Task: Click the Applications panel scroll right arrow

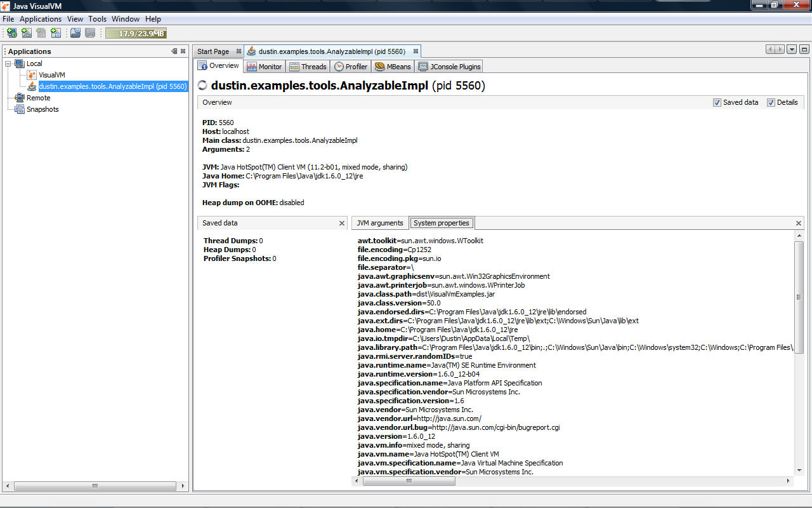Action: point(184,486)
